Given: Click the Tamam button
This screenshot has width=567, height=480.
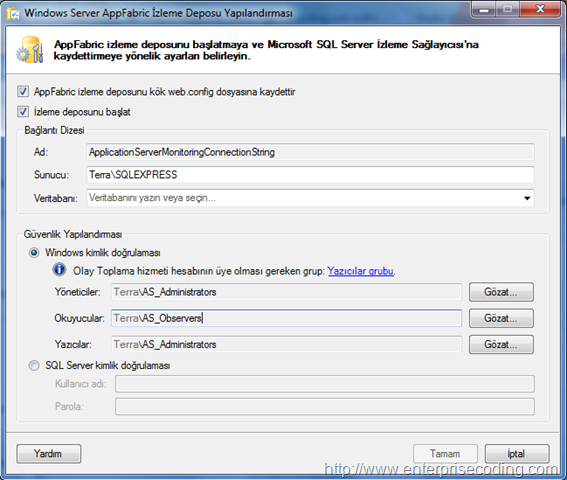Looking at the screenshot, I should click(446, 454).
